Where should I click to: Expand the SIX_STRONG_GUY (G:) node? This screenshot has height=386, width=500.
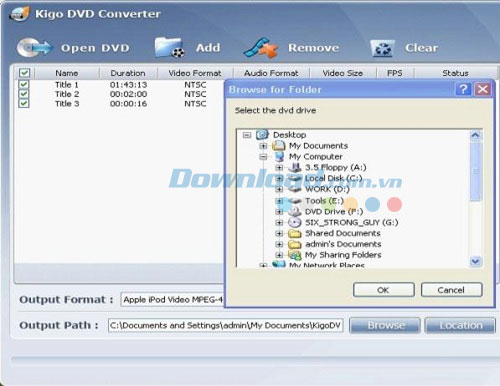pyautogui.click(x=279, y=222)
